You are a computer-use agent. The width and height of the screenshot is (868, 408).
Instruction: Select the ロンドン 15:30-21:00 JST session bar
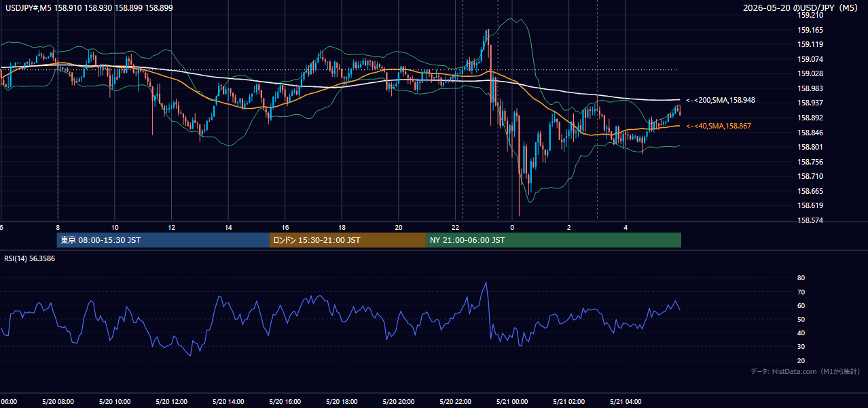(348, 240)
